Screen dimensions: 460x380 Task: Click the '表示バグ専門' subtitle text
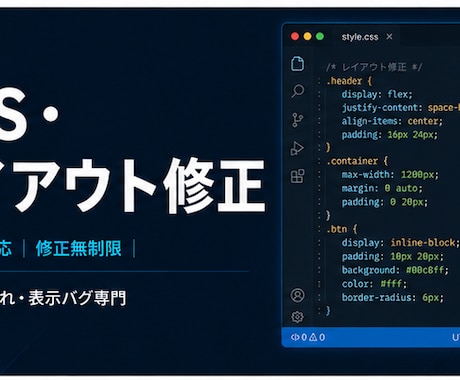[77, 298]
